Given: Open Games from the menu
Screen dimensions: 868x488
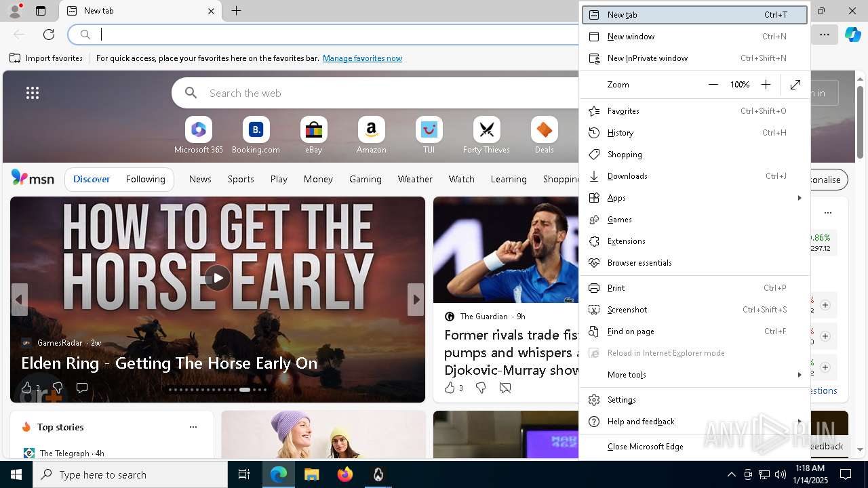Looking at the screenshot, I should pyautogui.click(x=695, y=220).
